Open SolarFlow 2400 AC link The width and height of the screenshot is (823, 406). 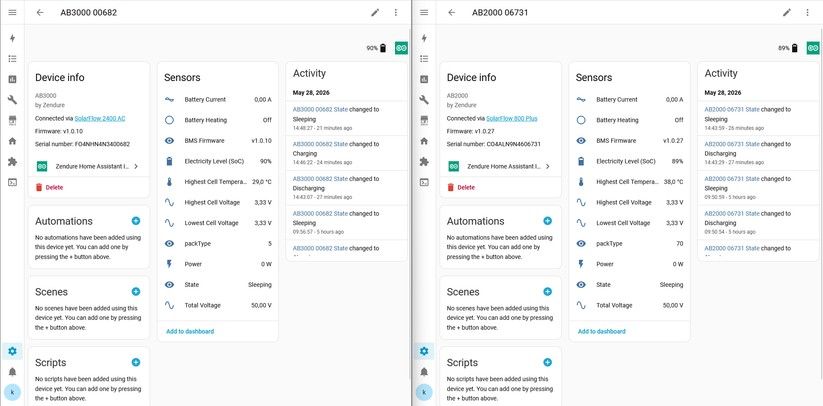100,119
